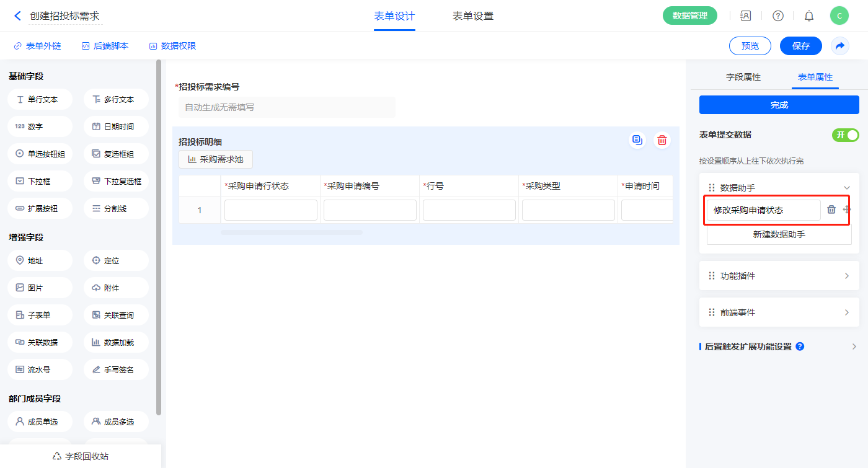Delete the 招投标明细 subform with trash icon
The width and height of the screenshot is (868, 468).
click(662, 140)
